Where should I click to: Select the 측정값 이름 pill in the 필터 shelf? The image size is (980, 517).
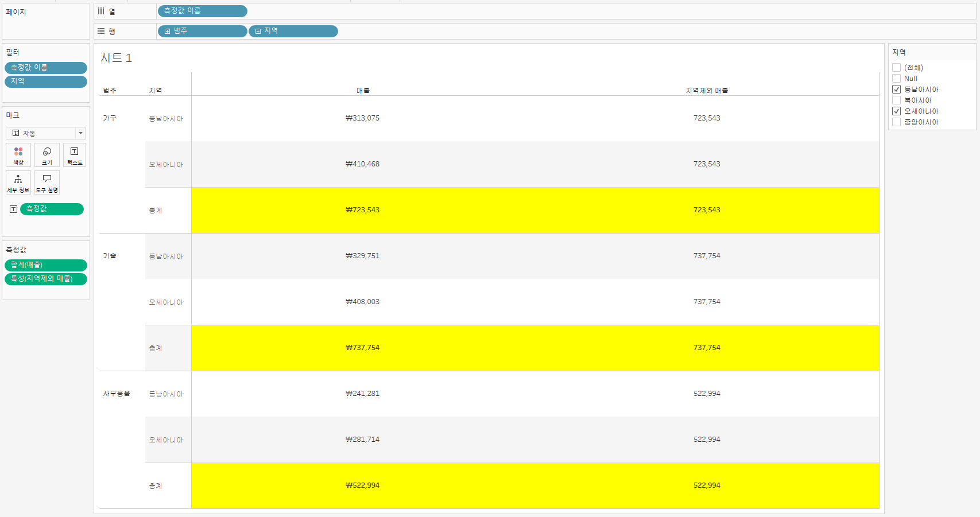(46, 68)
